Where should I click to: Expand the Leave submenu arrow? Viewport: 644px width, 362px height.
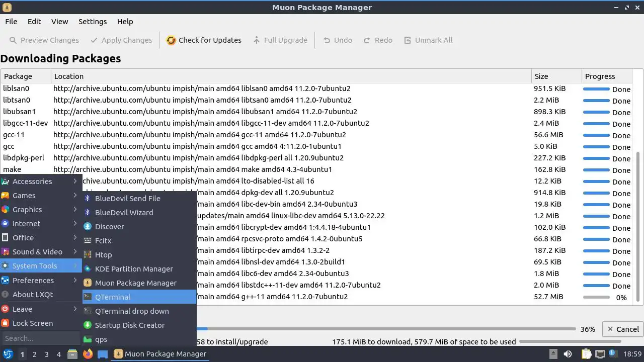[75, 309]
